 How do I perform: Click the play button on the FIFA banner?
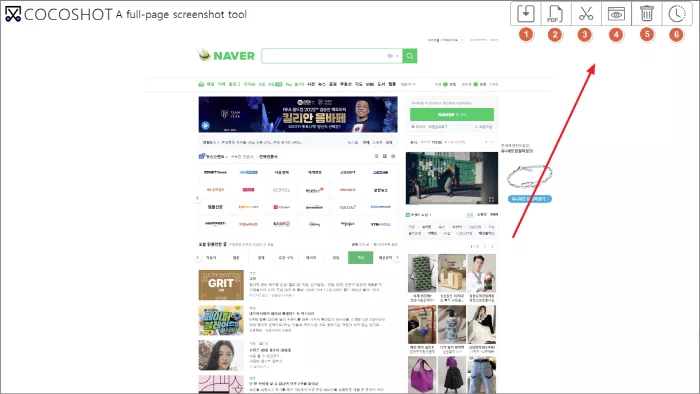click(x=205, y=125)
